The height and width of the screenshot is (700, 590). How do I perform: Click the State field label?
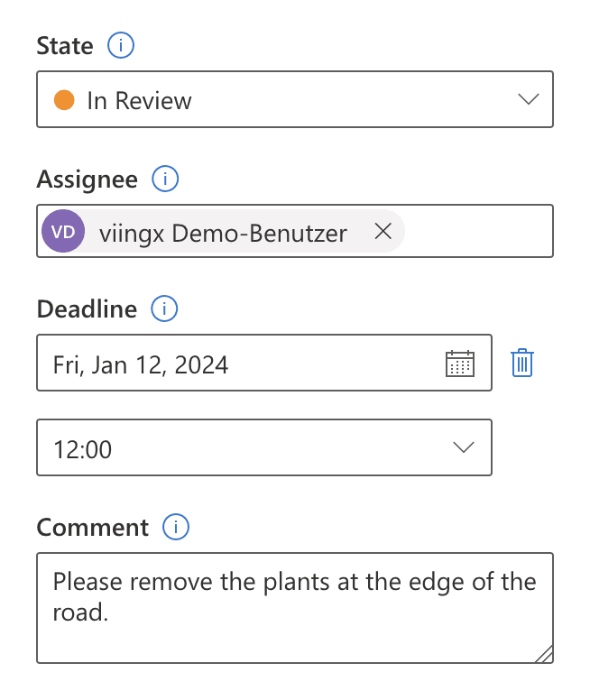65,46
